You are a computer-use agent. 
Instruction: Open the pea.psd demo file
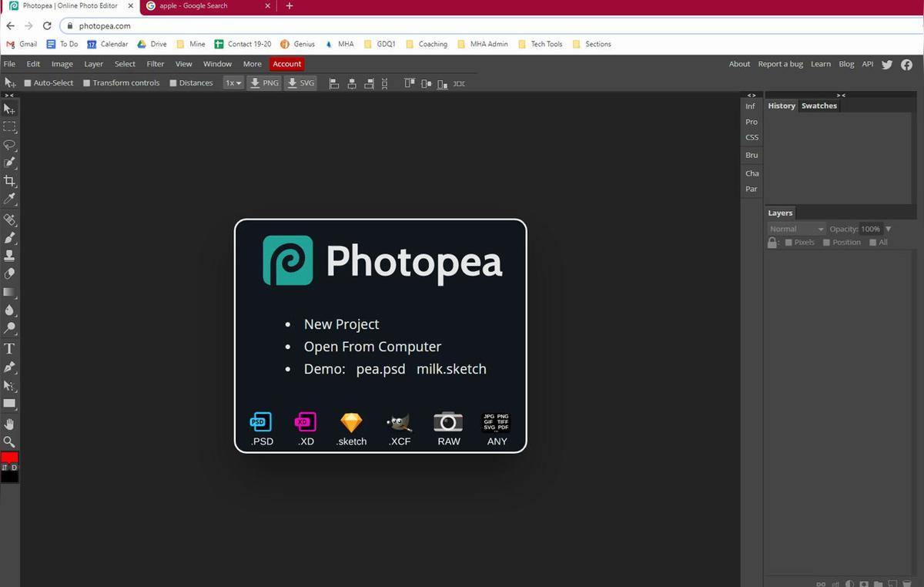click(x=380, y=369)
